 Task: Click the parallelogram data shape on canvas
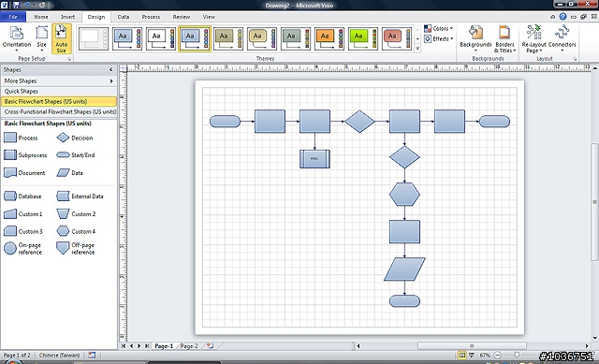[404, 269]
